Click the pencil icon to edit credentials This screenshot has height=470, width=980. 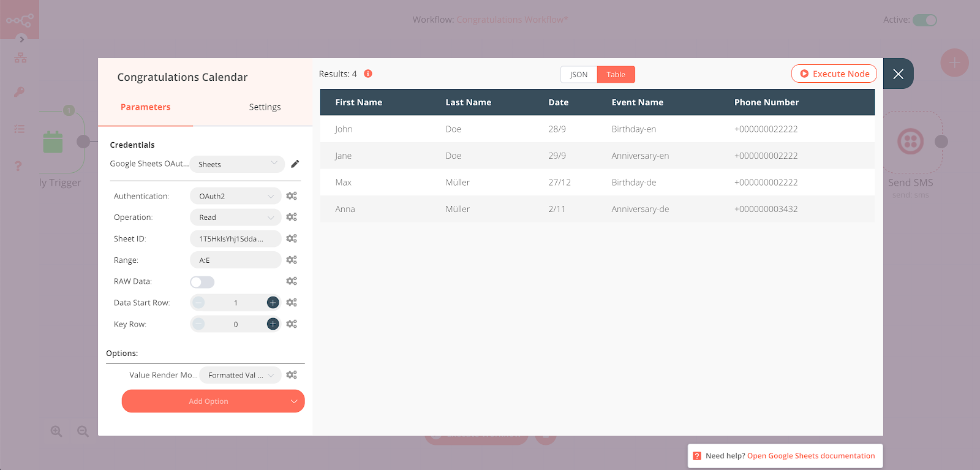[295, 164]
